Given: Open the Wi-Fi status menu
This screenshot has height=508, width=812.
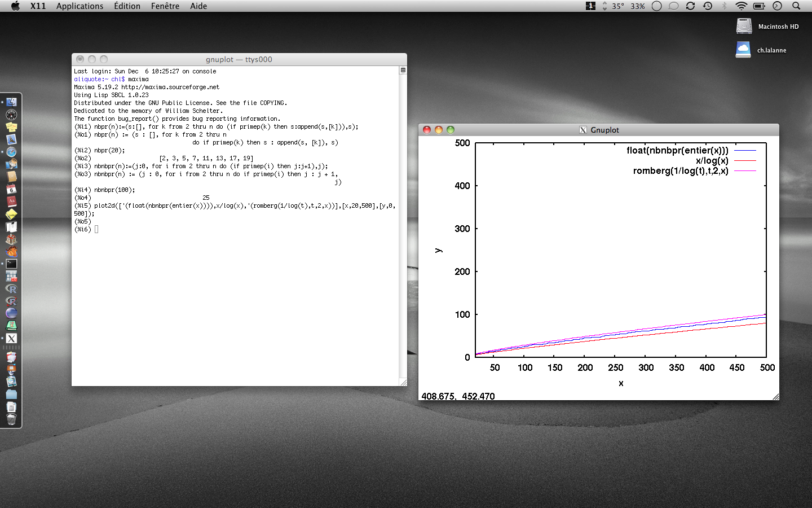Looking at the screenshot, I should (742, 6).
